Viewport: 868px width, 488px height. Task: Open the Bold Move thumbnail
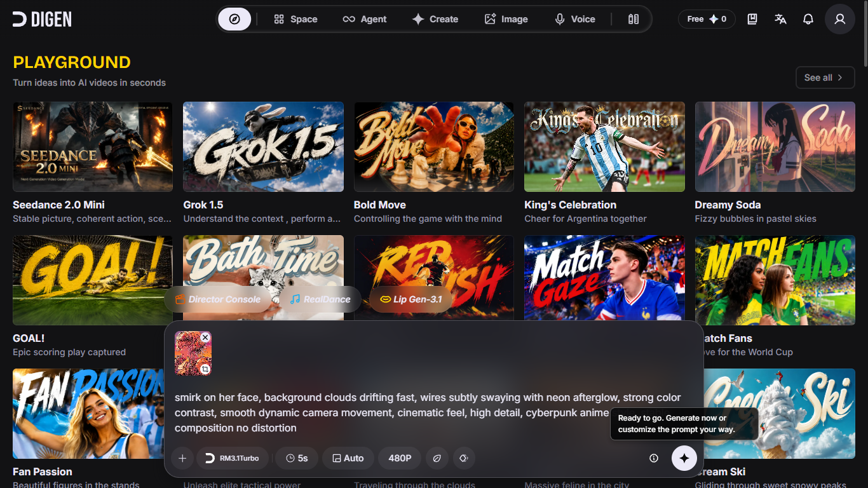coord(434,147)
